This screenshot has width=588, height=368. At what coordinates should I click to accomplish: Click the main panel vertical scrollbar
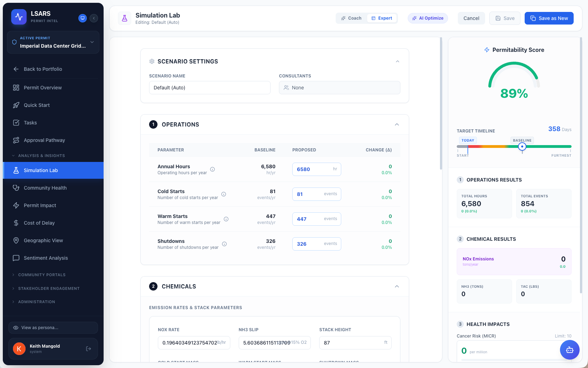coord(441,104)
